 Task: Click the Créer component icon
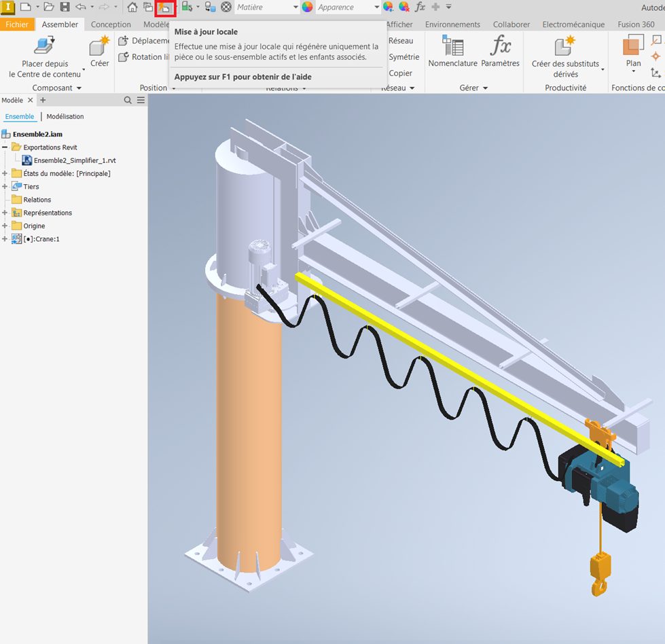coord(100,52)
